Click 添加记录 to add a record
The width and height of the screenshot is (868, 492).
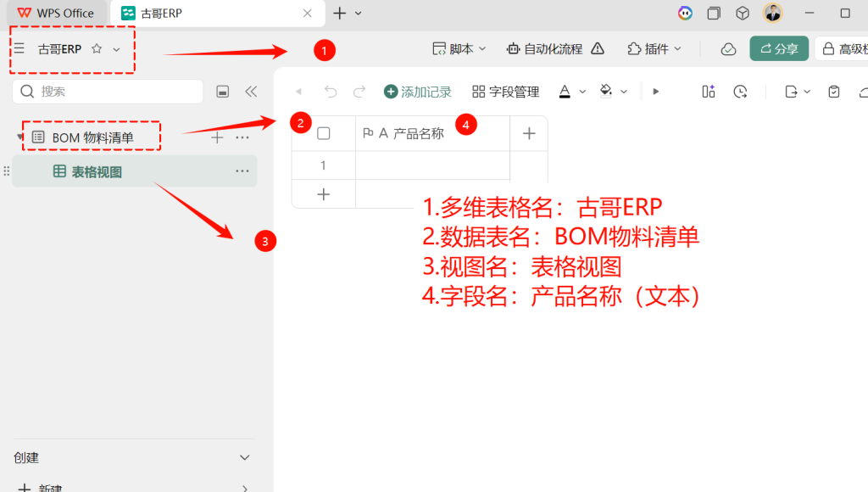417,92
